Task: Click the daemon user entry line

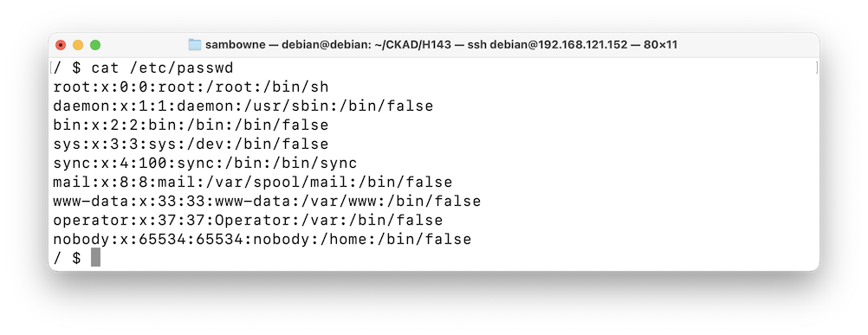Action: 243,106
